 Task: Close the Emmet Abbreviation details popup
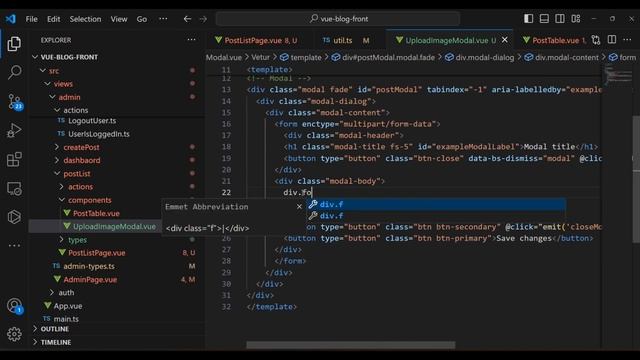[299, 207]
